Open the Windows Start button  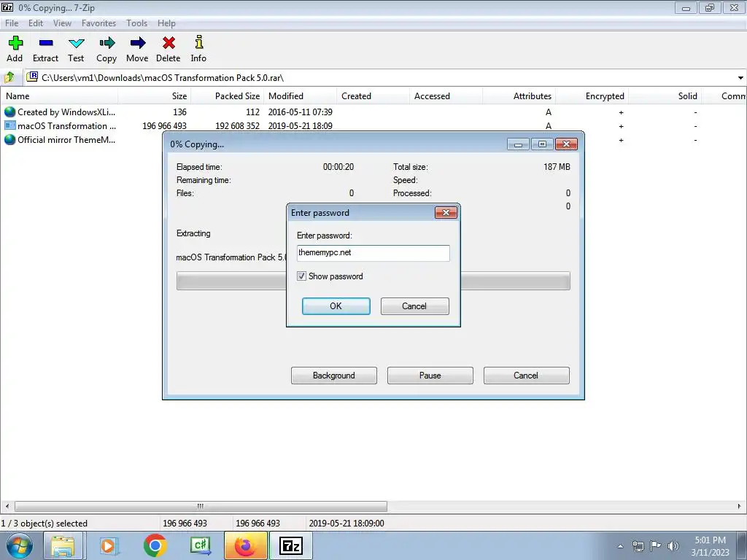click(18, 545)
